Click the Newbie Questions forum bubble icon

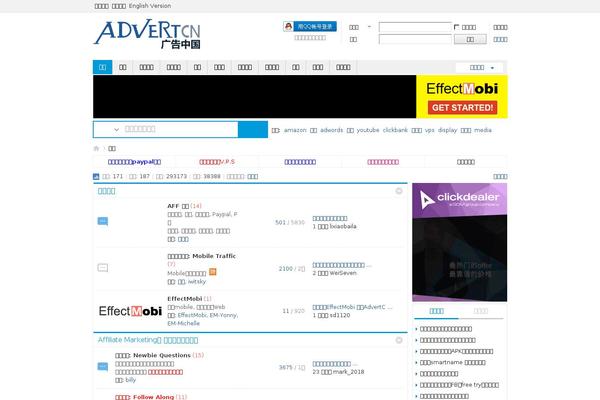(x=103, y=366)
